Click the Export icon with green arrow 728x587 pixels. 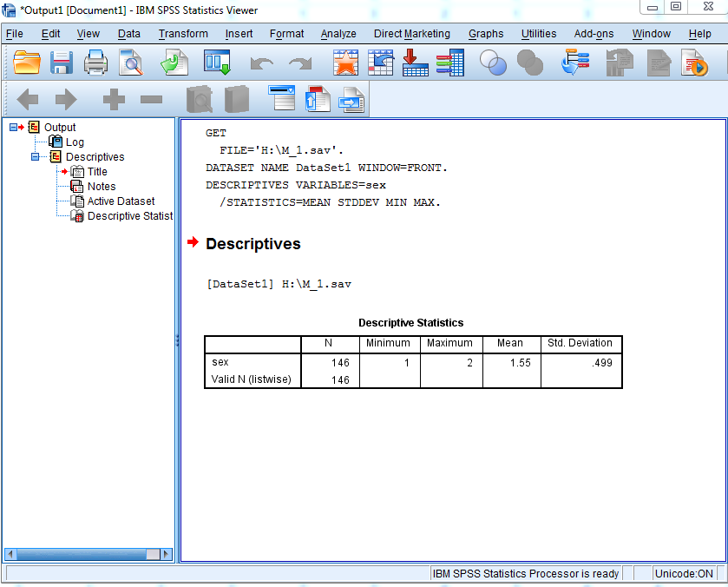click(x=174, y=63)
